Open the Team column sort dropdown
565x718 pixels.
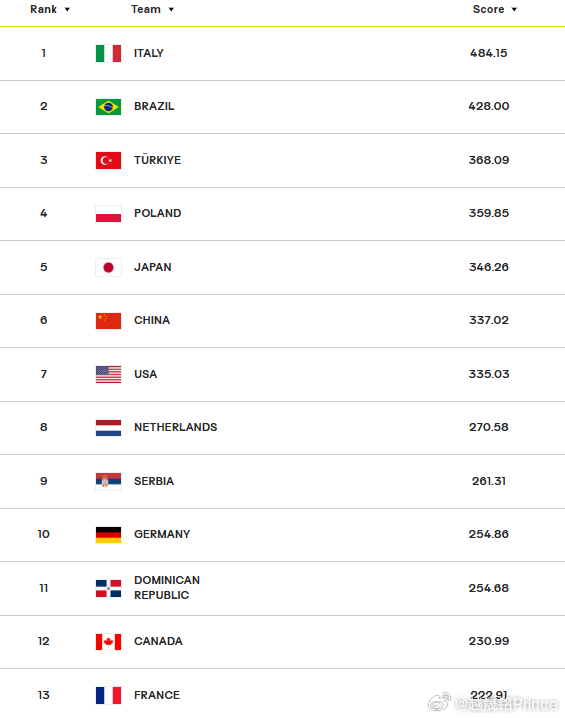click(x=171, y=10)
